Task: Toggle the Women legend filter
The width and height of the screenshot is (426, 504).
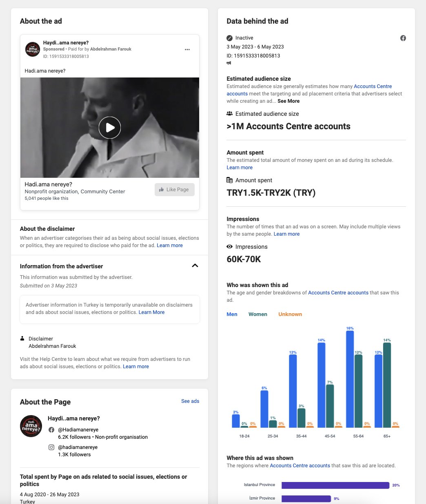Action: point(258,314)
